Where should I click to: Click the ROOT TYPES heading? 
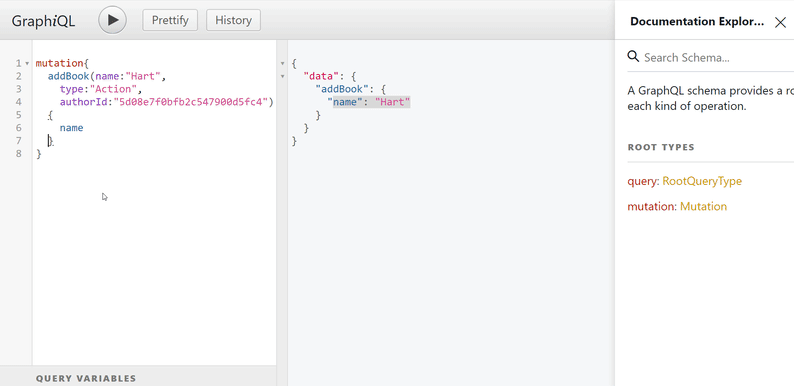(x=661, y=147)
